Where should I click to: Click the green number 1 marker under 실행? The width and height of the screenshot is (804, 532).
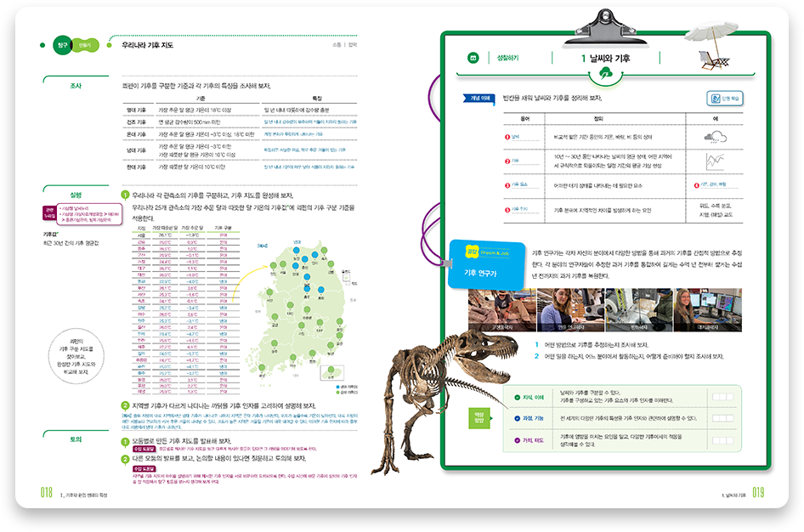click(x=125, y=195)
